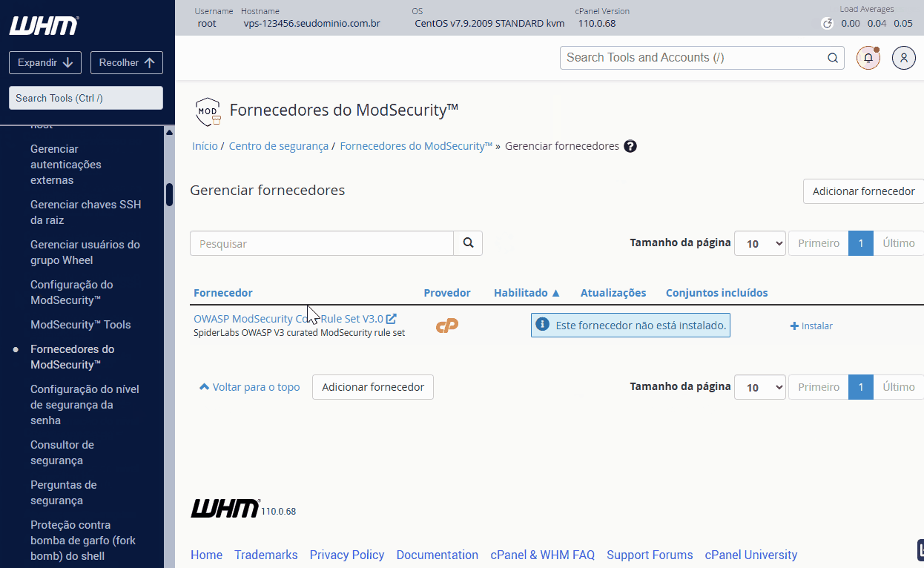
Task: Click the magnifier in top search bar
Action: [834, 58]
